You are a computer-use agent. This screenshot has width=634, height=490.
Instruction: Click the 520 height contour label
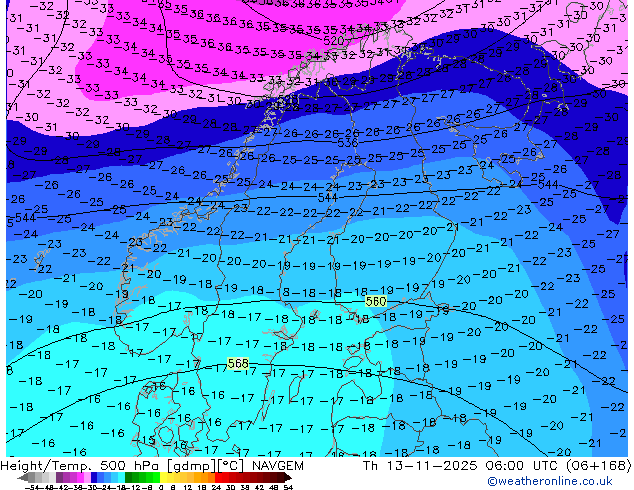point(334,40)
